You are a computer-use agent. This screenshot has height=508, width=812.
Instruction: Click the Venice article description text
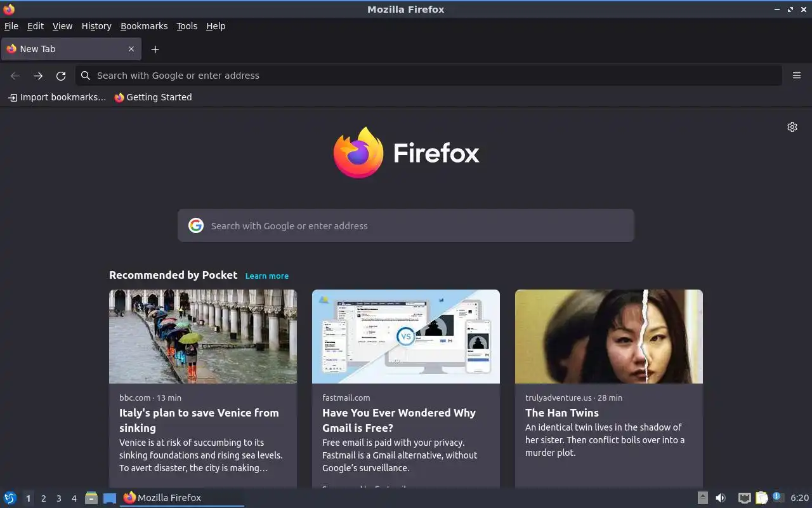point(201,455)
